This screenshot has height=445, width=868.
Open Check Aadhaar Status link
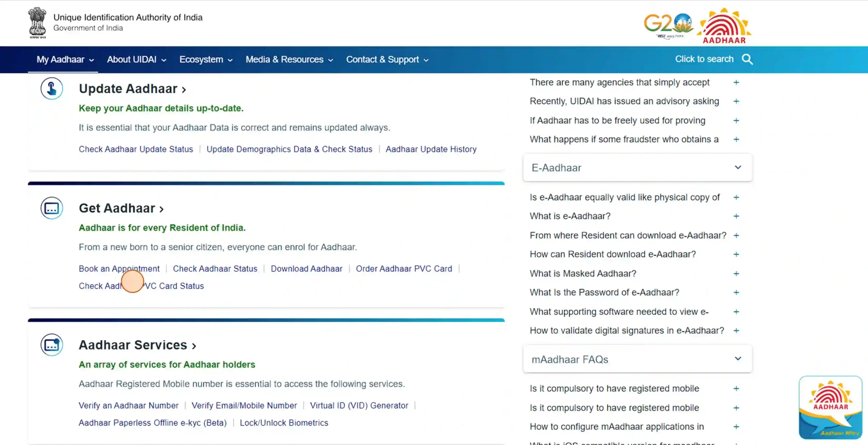tap(215, 268)
